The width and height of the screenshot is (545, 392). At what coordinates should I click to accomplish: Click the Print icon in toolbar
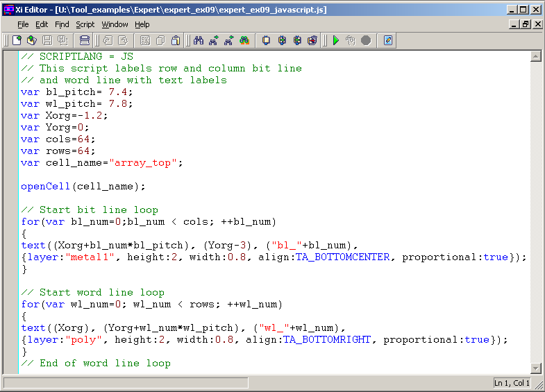pos(84,40)
